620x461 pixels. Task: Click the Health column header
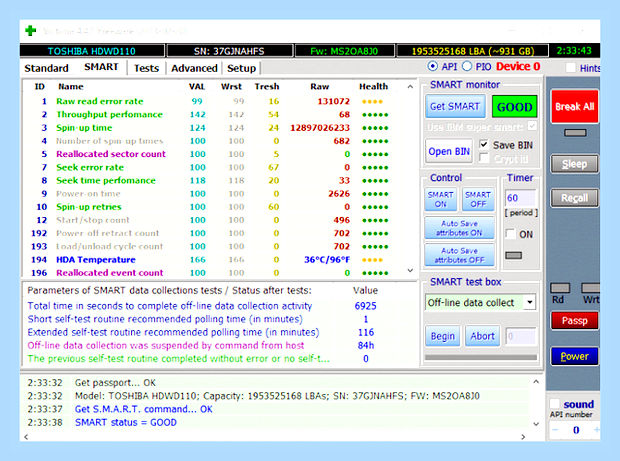(373, 87)
